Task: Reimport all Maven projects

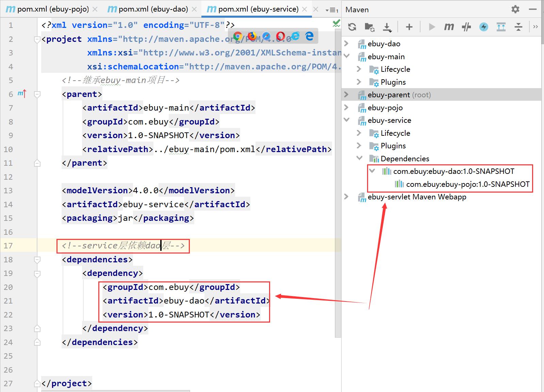Action: (352, 27)
